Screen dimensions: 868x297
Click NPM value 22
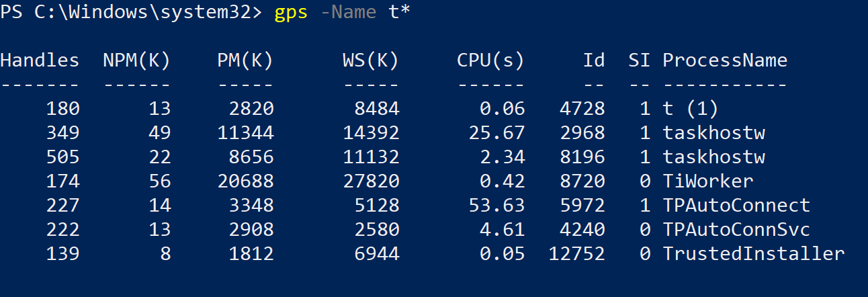160,157
